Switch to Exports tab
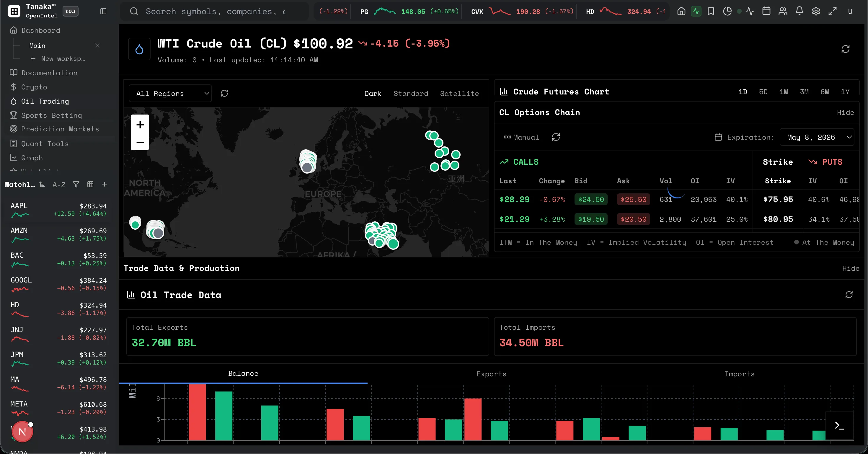This screenshot has height=454, width=868. pyautogui.click(x=491, y=374)
